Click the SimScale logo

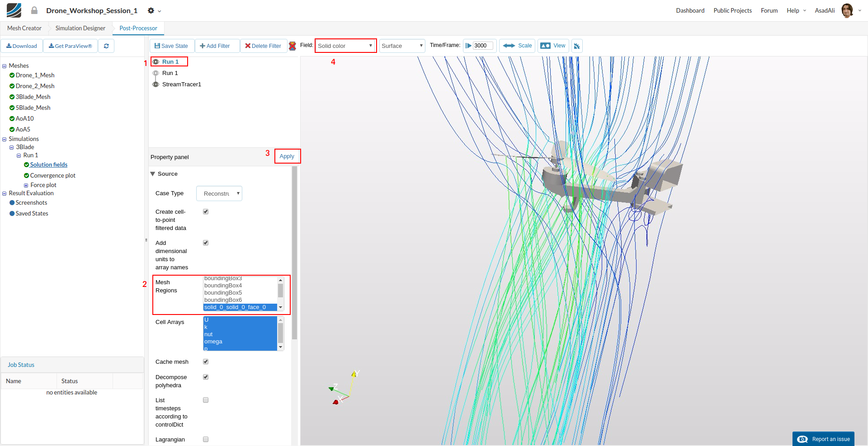tap(14, 10)
